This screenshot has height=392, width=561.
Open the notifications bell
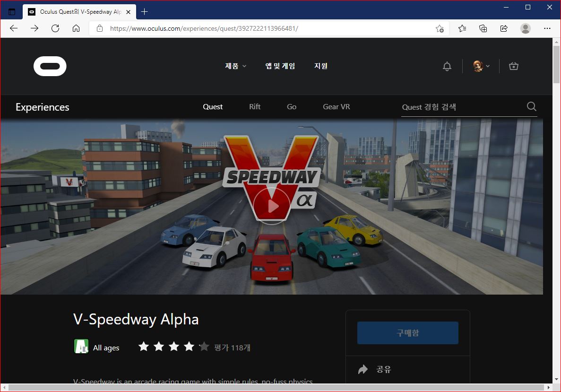[447, 66]
